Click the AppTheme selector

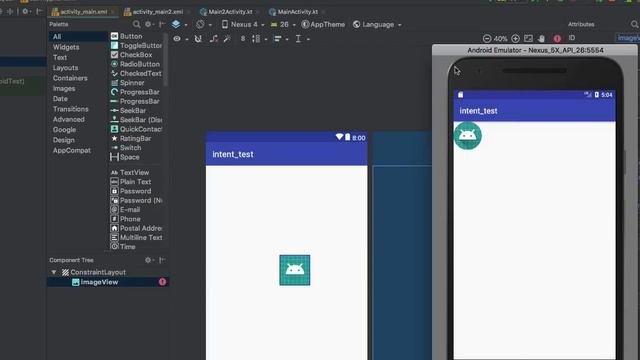click(x=323, y=24)
